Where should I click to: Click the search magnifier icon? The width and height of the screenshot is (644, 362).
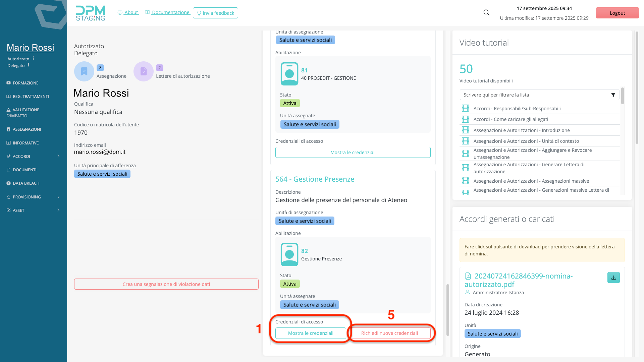(486, 13)
